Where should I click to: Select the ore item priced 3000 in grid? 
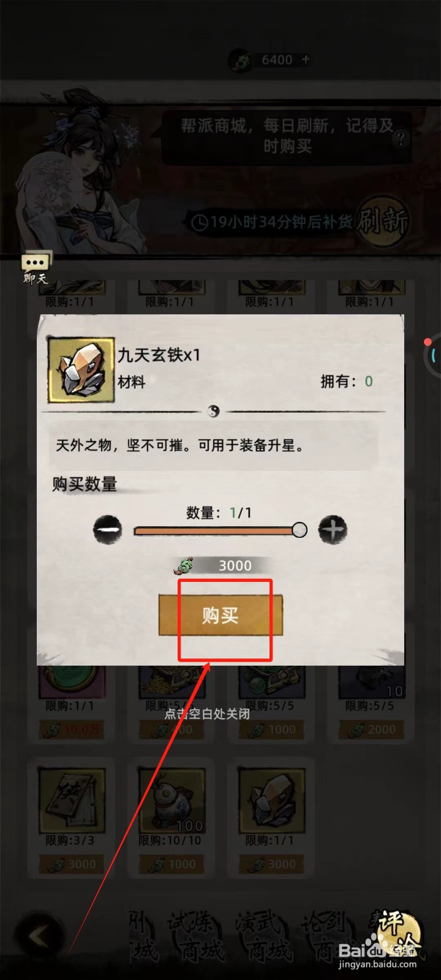coord(270,815)
